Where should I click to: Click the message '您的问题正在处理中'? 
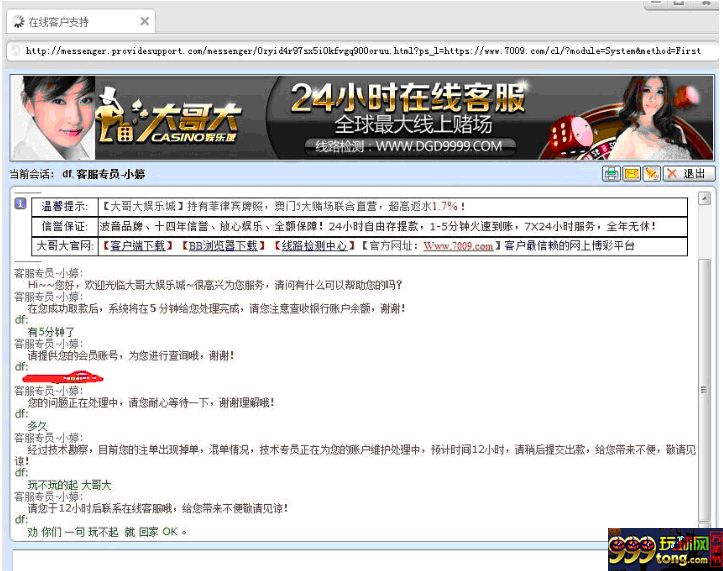point(151,402)
